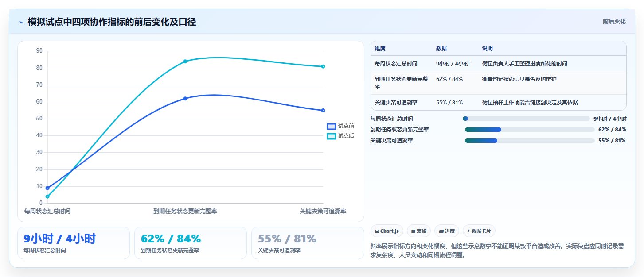Click the lightning icon beside the title
Viewport: 644px width, 277px height.
click(x=21, y=22)
